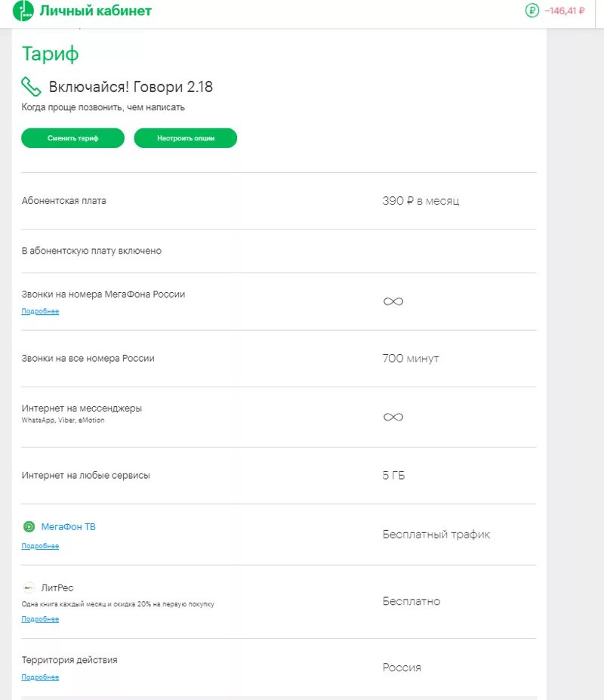This screenshot has height=700, width=604.
Task: Open the МегаФон ТВ link
Action: pos(68,527)
